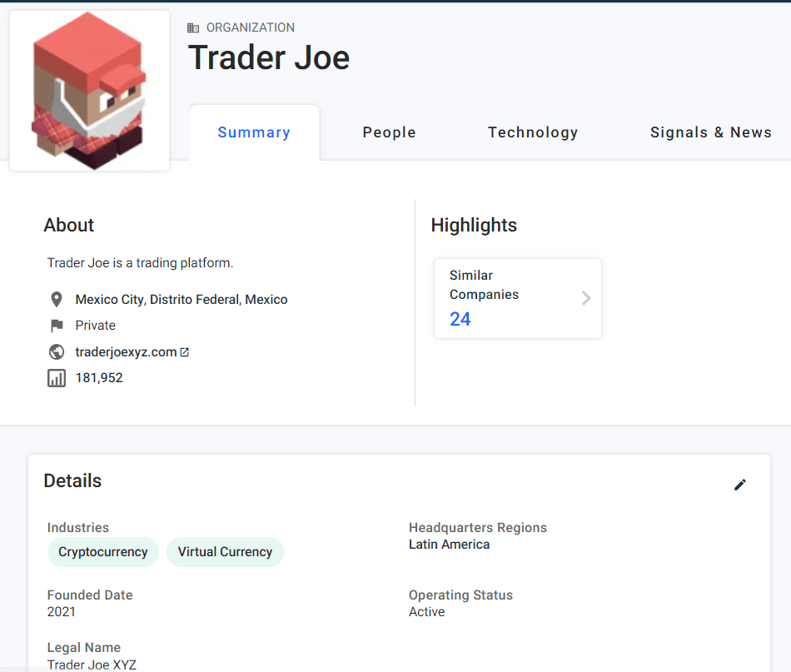Click the external link icon next to traderjoexyz.com
The height and width of the screenshot is (672, 791).
pyautogui.click(x=185, y=352)
